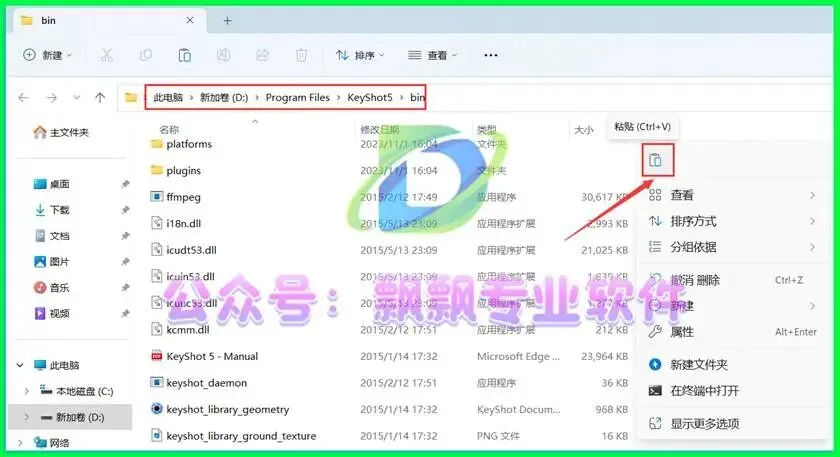This screenshot has width=840, height=457.
Task: Close the bin tab
Action: [x=190, y=20]
